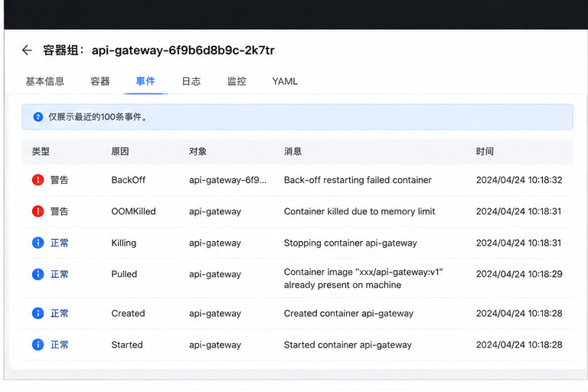Click the api-gateway object in the OOMKilled row
Viewport: 588px width, 392px height.
215,211
